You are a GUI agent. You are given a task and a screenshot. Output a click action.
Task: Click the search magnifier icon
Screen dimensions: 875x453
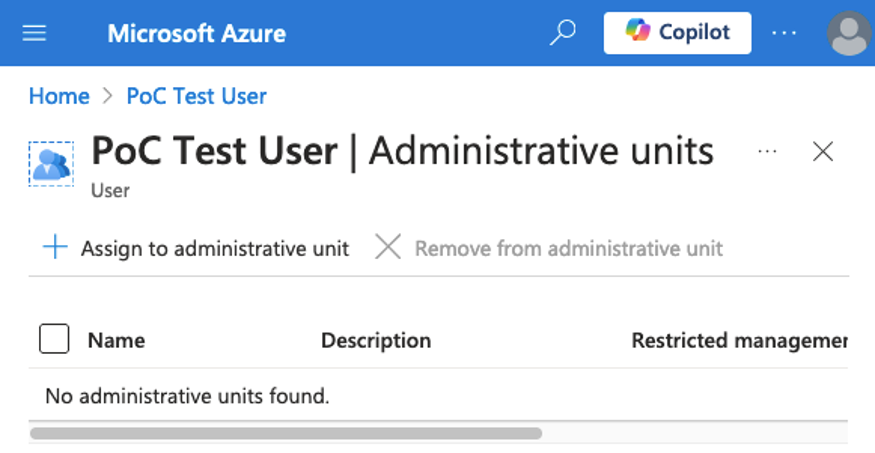point(562,33)
